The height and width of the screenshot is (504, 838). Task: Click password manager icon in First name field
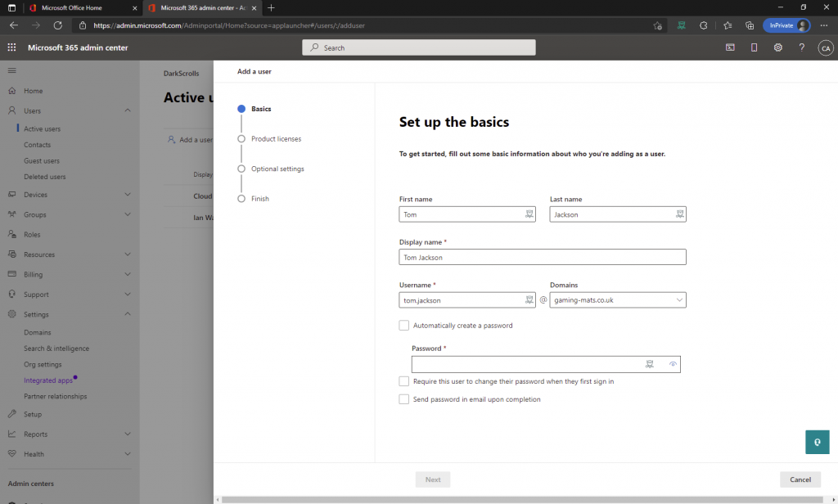click(x=529, y=214)
